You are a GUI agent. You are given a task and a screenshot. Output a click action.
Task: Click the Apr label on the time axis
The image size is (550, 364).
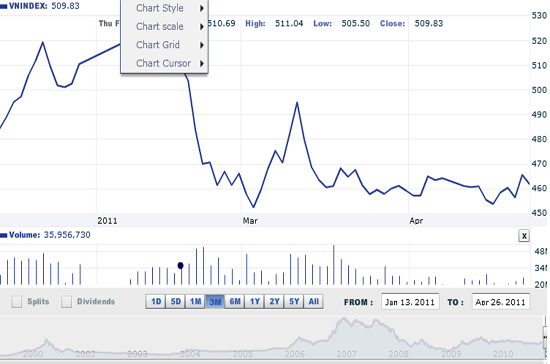click(416, 221)
